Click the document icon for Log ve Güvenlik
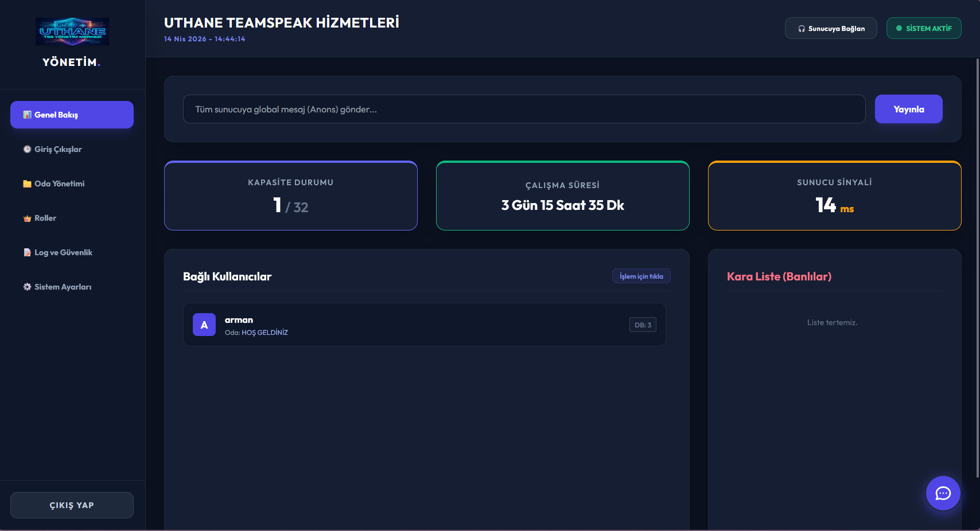 point(27,252)
